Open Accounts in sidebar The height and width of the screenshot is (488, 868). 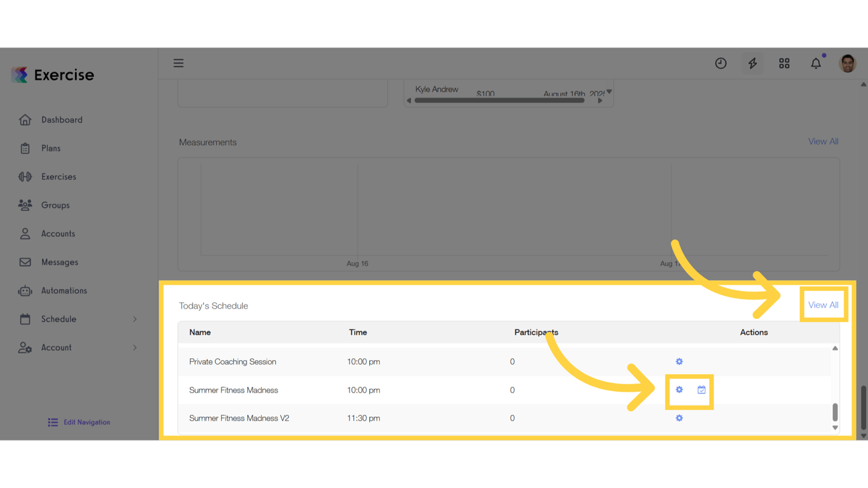tap(58, 234)
